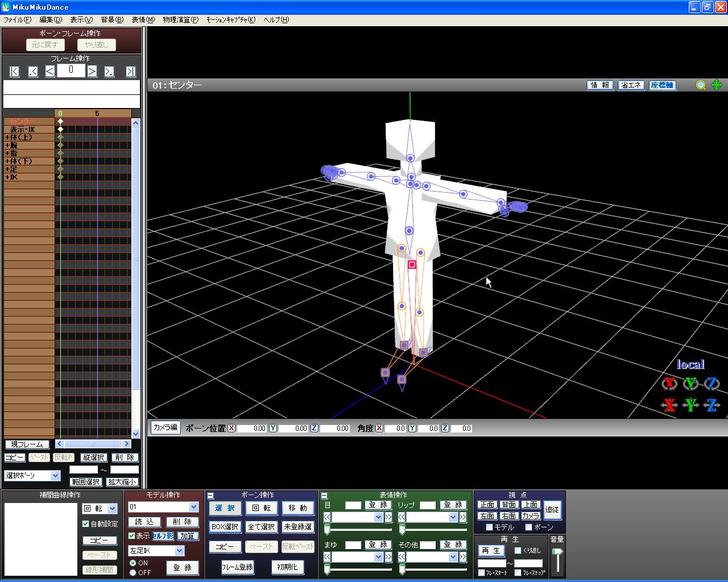This screenshot has height=582, width=728.
Task: Click the local Y move icon
Action: click(x=690, y=405)
